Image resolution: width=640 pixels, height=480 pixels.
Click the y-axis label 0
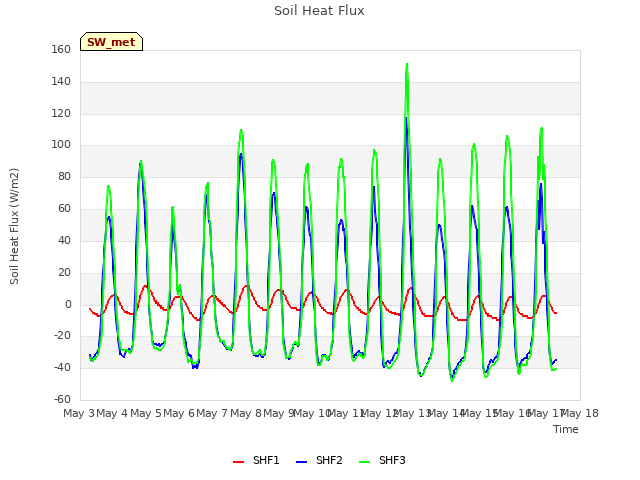(x=68, y=304)
